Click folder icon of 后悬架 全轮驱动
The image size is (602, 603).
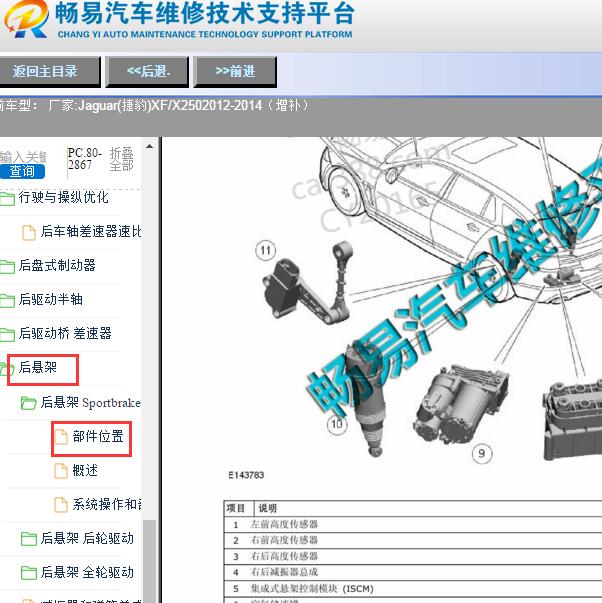point(28,573)
